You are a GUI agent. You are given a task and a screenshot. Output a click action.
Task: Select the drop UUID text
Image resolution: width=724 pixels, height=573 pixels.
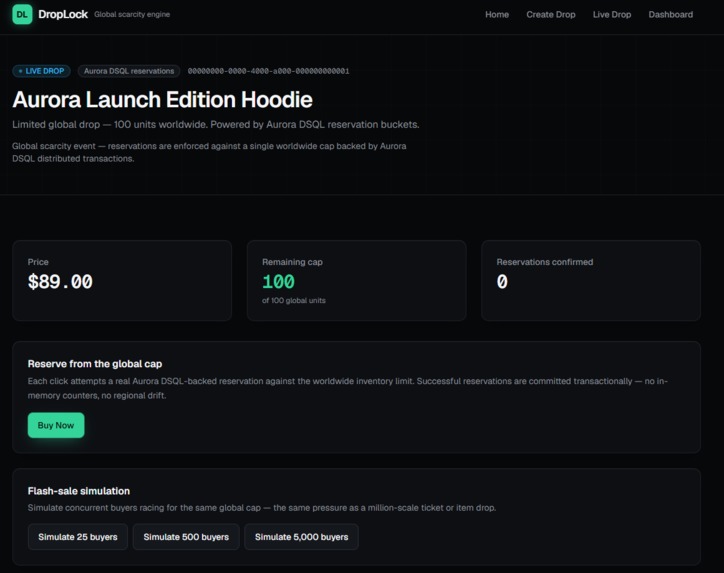[x=268, y=71]
